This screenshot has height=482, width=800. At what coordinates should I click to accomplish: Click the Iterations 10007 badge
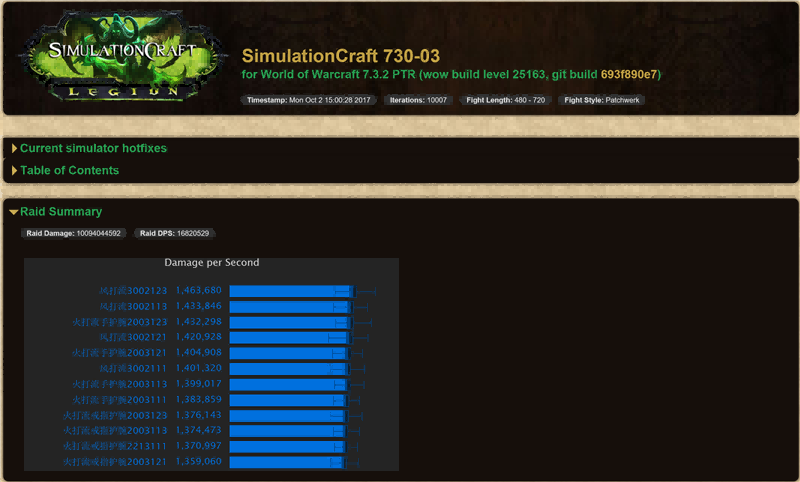pyautogui.click(x=418, y=100)
